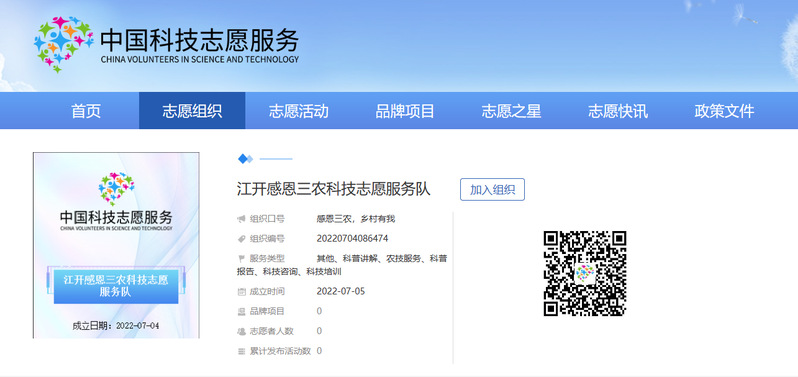
Task: Open the organization cover thumbnail image
Action: [116, 245]
